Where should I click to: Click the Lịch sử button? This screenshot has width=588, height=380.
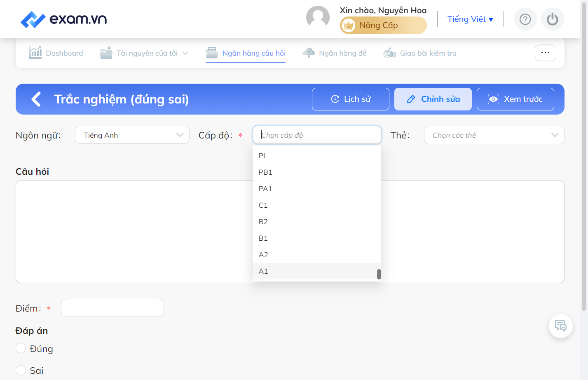click(351, 99)
